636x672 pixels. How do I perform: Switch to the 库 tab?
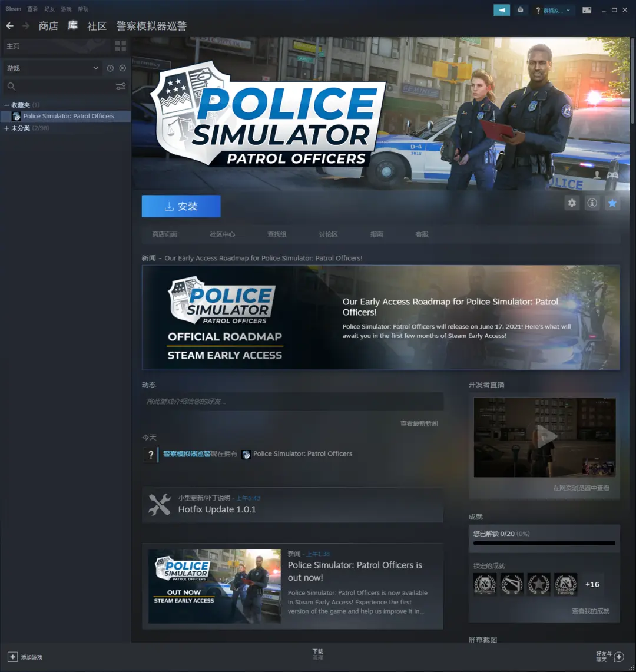click(x=72, y=26)
